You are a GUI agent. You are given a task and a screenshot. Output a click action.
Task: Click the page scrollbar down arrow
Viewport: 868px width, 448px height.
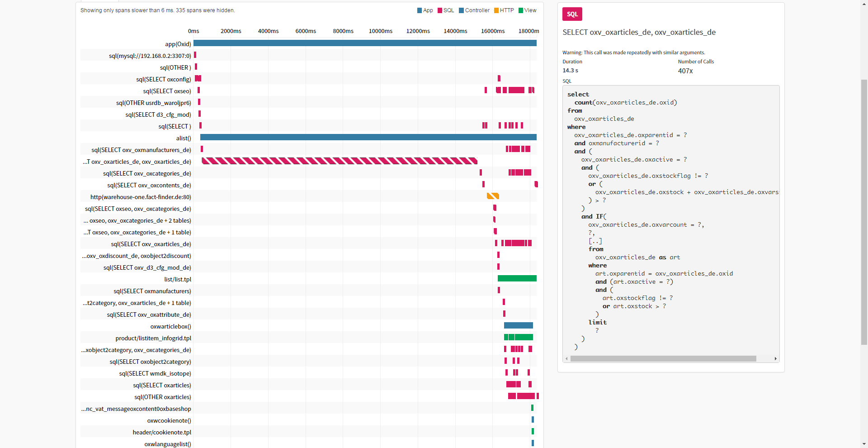tap(864, 444)
